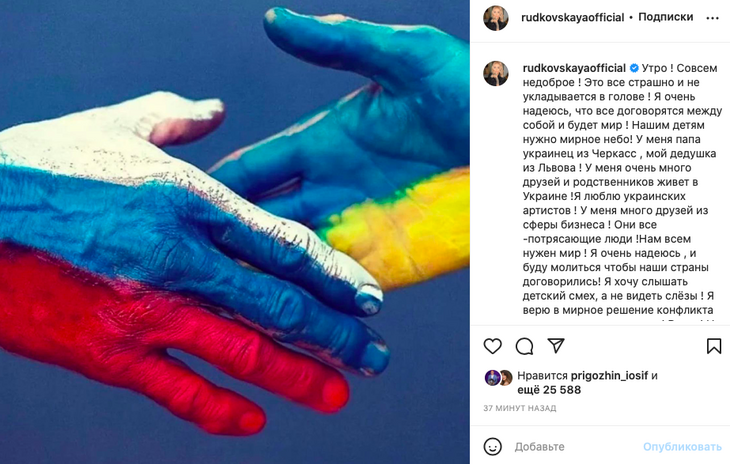Open rudkovskayaofficial username in header

572,18
